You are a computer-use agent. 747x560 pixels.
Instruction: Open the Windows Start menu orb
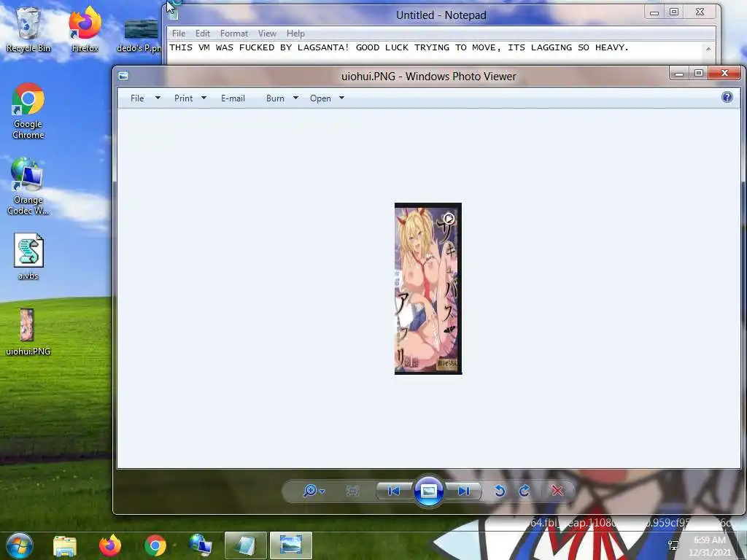pyautogui.click(x=19, y=545)
